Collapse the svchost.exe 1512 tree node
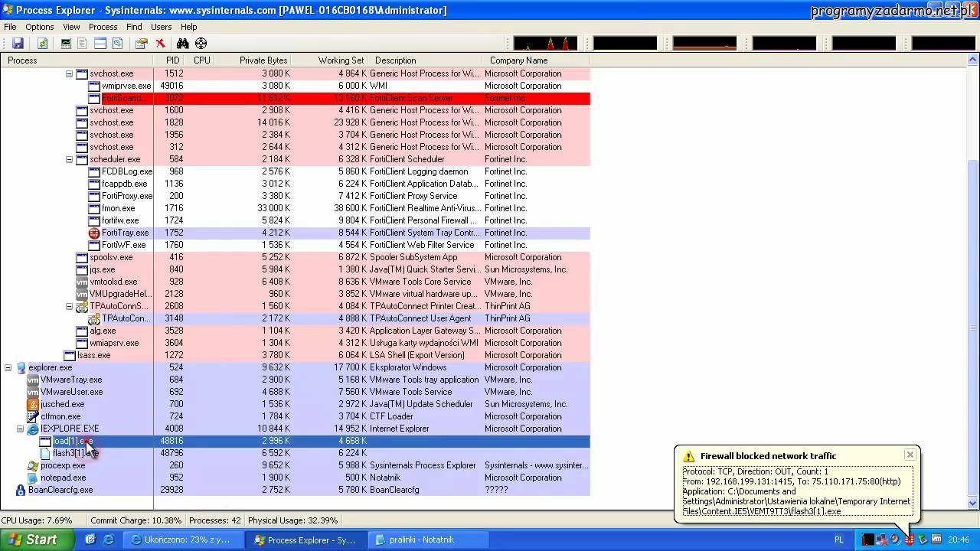Viewport: 980px width, 551px height. (69, 73)
